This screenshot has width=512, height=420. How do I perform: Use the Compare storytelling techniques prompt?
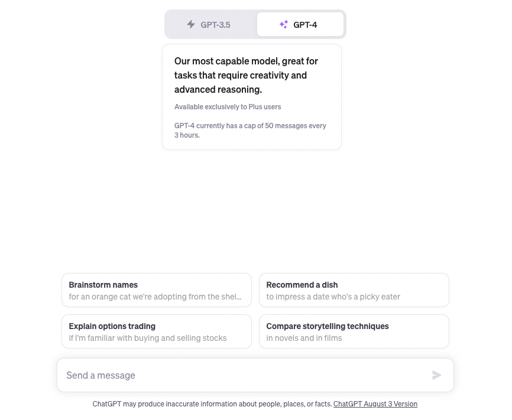pos(354,331)
